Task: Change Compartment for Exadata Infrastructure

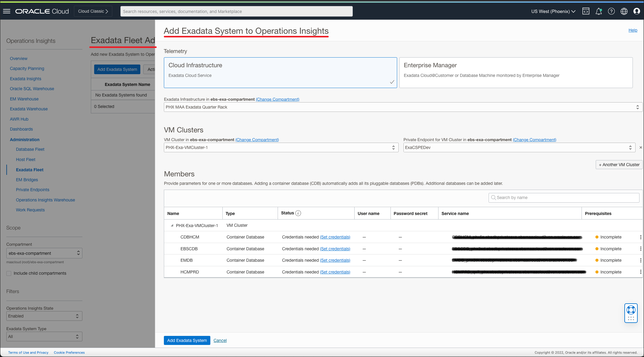Action: (x=278, y=99)
